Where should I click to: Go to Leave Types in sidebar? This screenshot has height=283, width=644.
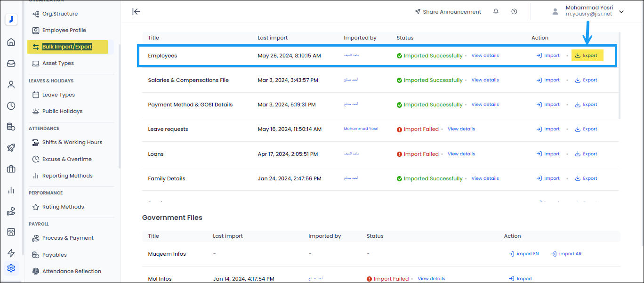[x=58, y=95]
